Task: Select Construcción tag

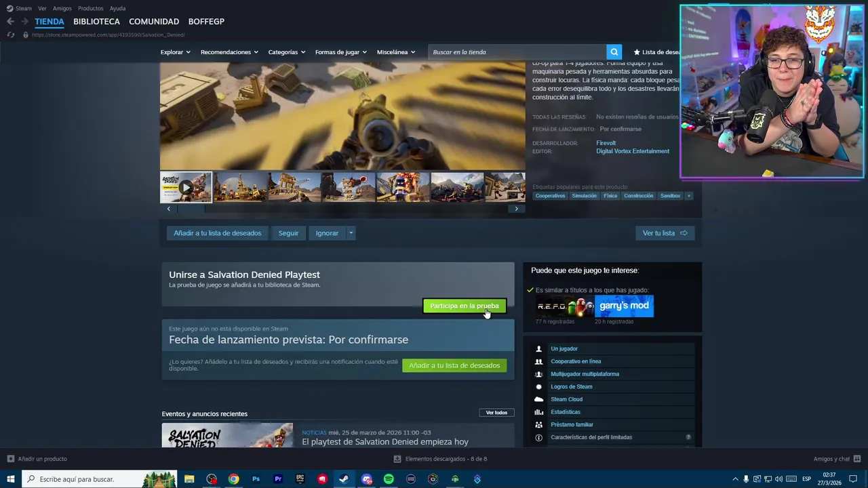Action: [638, 196]
